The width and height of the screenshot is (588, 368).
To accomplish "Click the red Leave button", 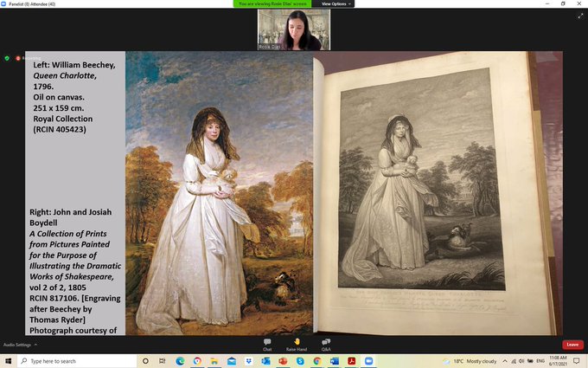I will [572, 345].
